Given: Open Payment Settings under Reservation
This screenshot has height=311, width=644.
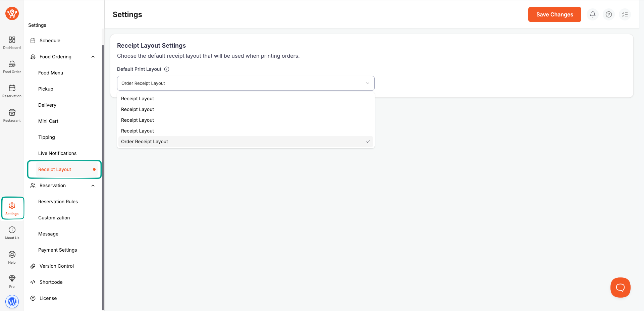Looking at the screenshot, I should (57, 250).
